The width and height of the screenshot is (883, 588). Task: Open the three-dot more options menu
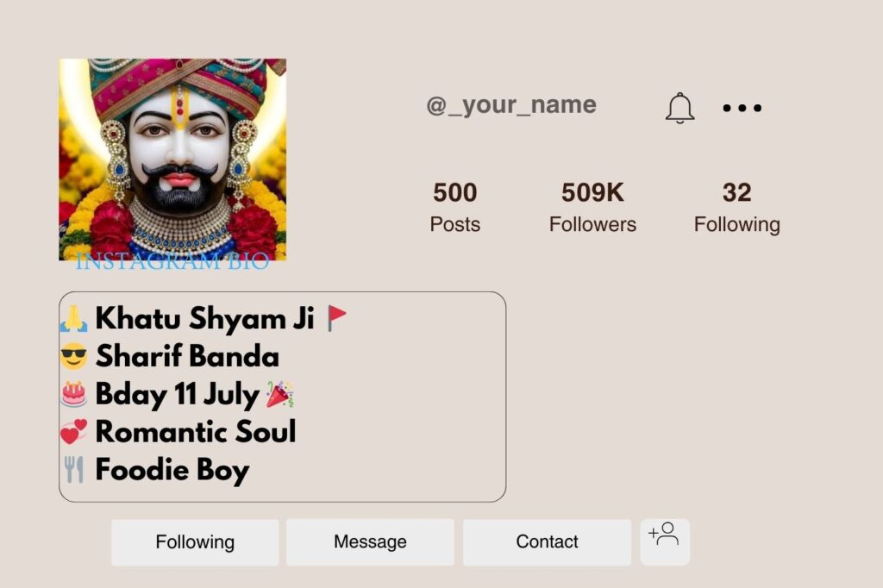pos(742,109)
